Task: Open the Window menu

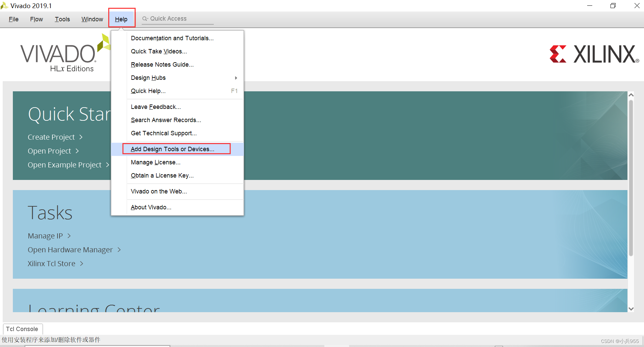Action: click(92, 19)
